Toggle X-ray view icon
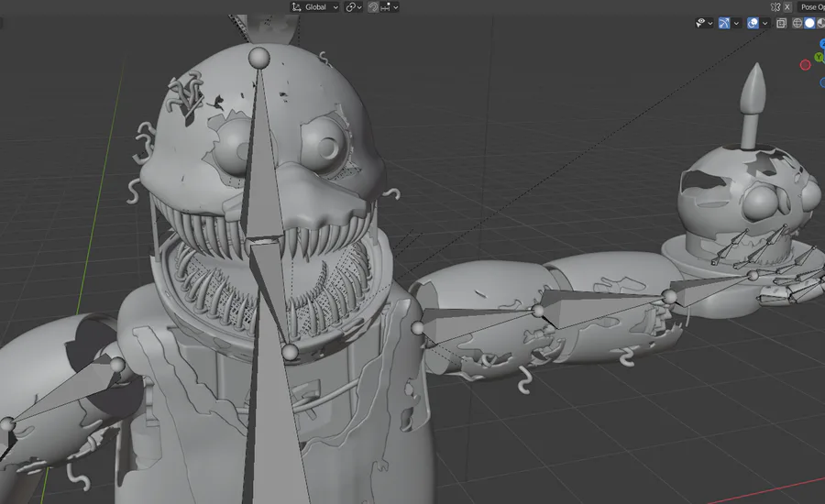This screenshot has height=504, width=825. [781, 23]
